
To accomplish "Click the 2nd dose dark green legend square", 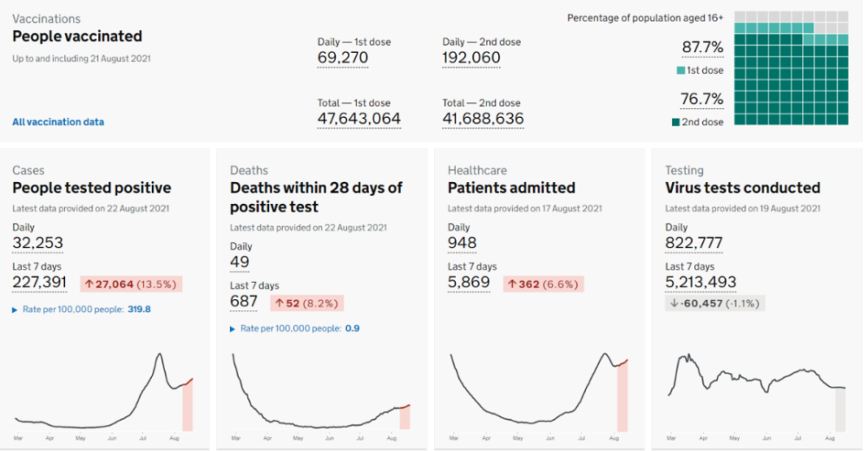I will (x=675, y=122).
